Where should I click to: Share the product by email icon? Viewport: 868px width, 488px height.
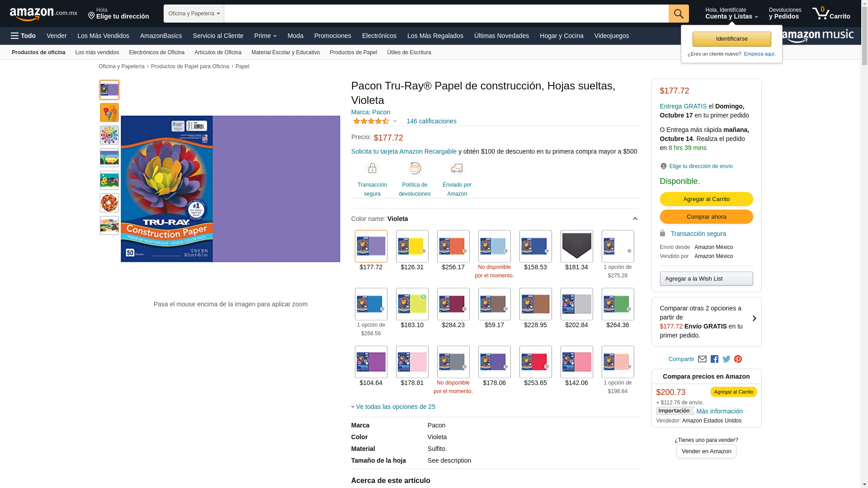pos(702,359)
